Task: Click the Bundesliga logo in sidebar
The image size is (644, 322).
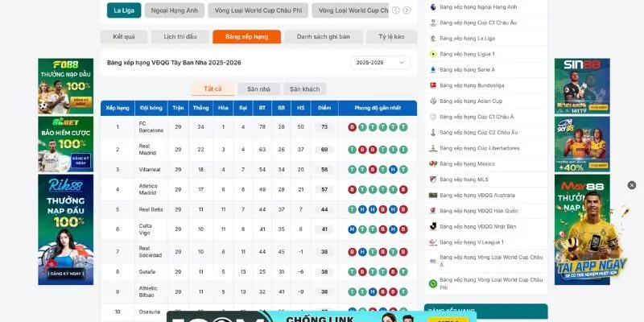Action: point(433,85)
